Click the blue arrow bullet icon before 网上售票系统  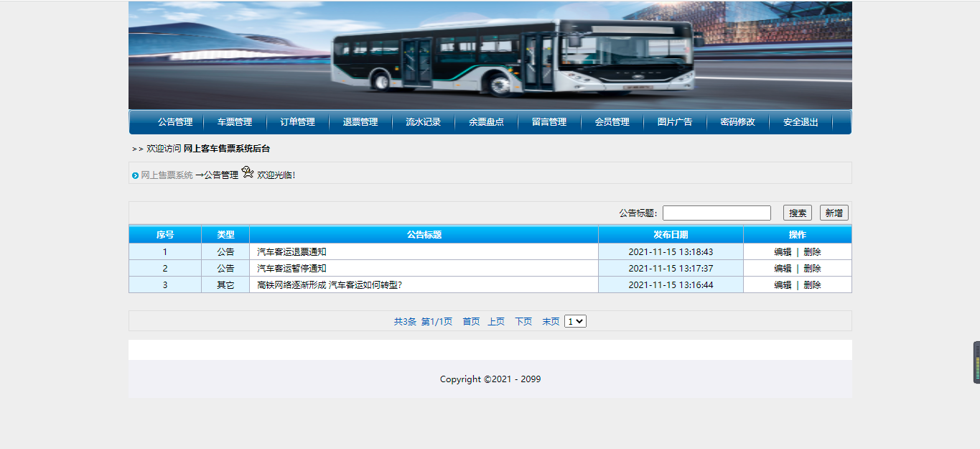pyautogui.click(x=135, y=176)
